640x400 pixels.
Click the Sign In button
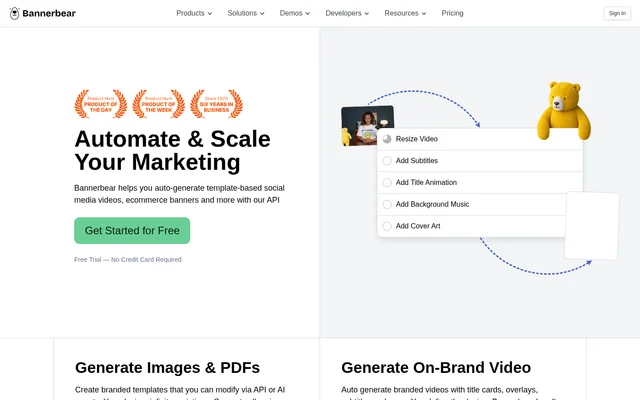pyautogui.click(x=617, y=13)
